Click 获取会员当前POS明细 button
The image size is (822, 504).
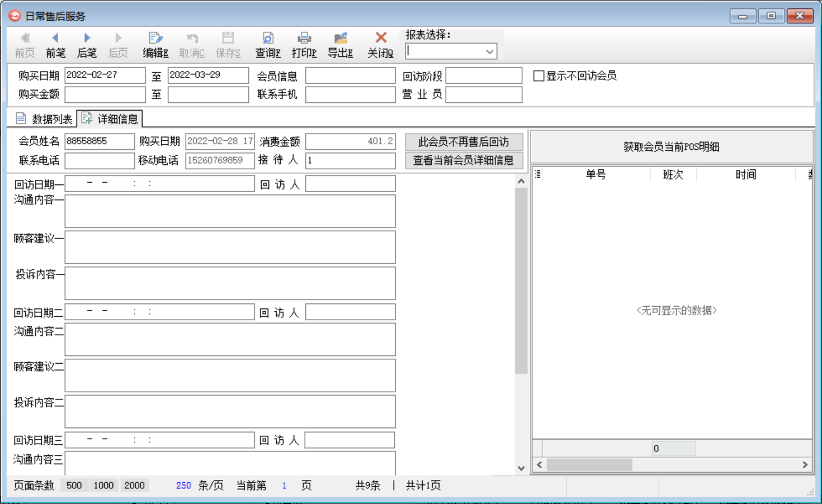tap(671, 147)
